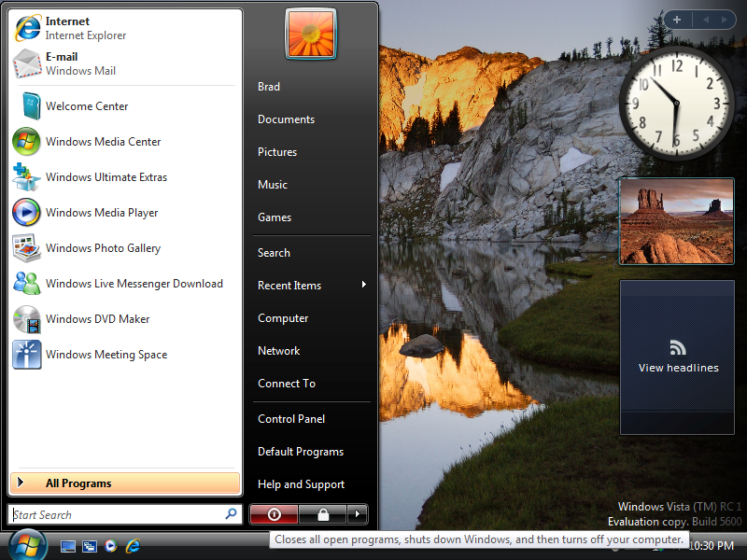Image resolution: width=747 pixels, height=560 pixels.
Task: Add a gadget with sidebar plus button
Action: point(677,20)
